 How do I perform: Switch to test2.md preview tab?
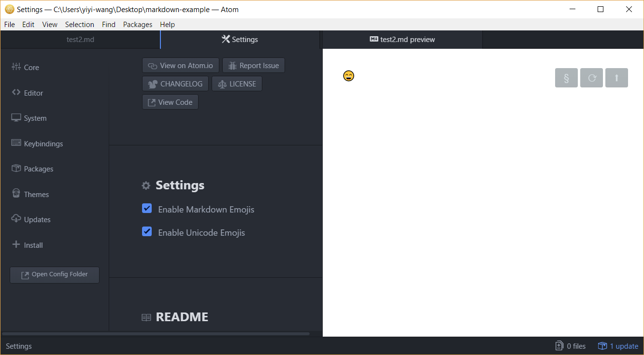pyautogui.click(x=402, y=40)
